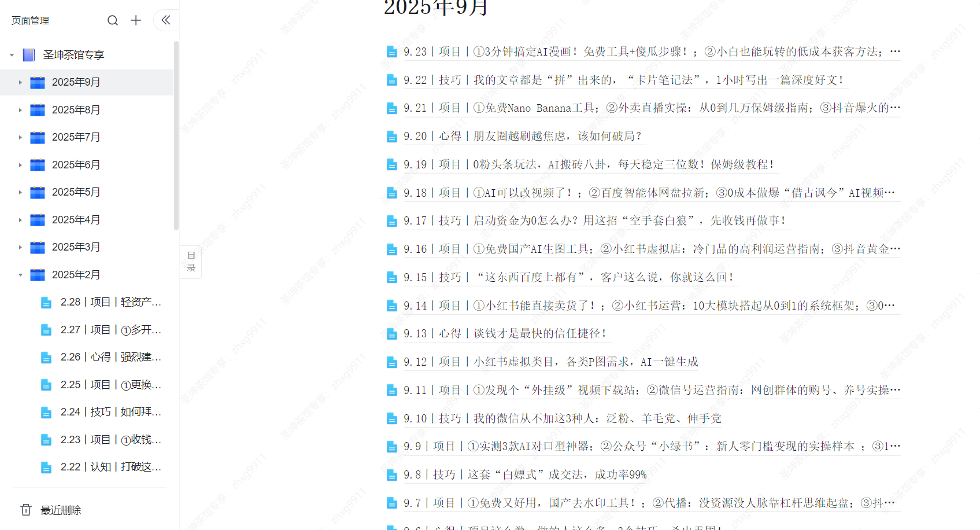Open the page search icon

[113, 20]
